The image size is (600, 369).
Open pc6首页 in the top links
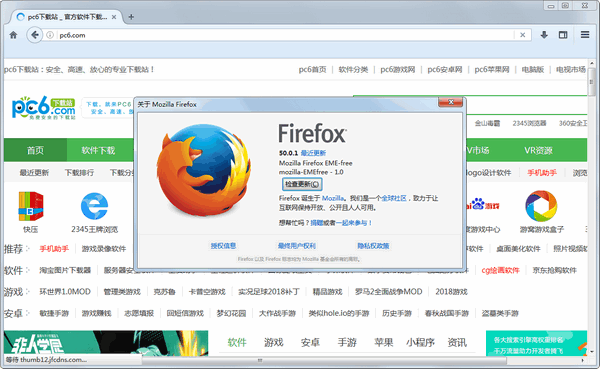312,69
